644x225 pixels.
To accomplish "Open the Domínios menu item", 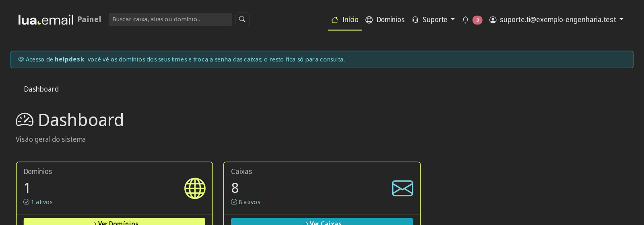I will [x=385, y=20].
